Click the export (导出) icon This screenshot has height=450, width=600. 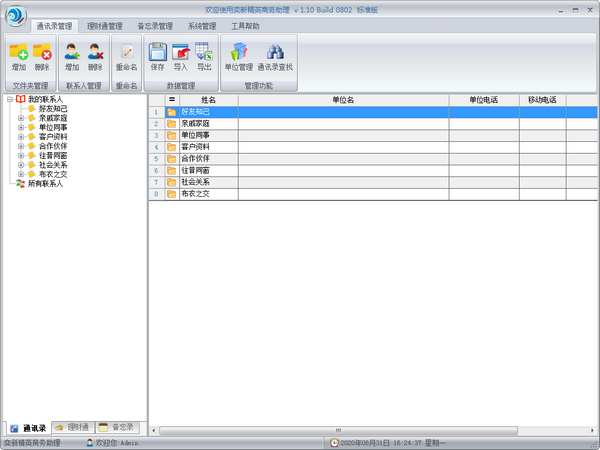(204, 54)
